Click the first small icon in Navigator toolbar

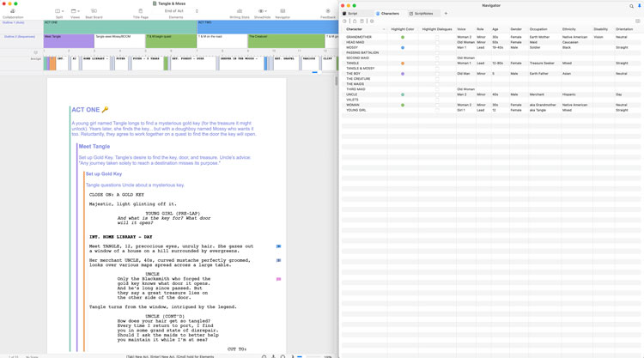[344, 21]
